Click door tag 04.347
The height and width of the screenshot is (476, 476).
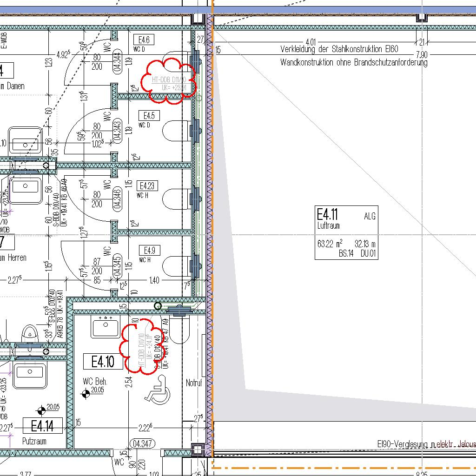pyautogui.click(x=143, y=443)
